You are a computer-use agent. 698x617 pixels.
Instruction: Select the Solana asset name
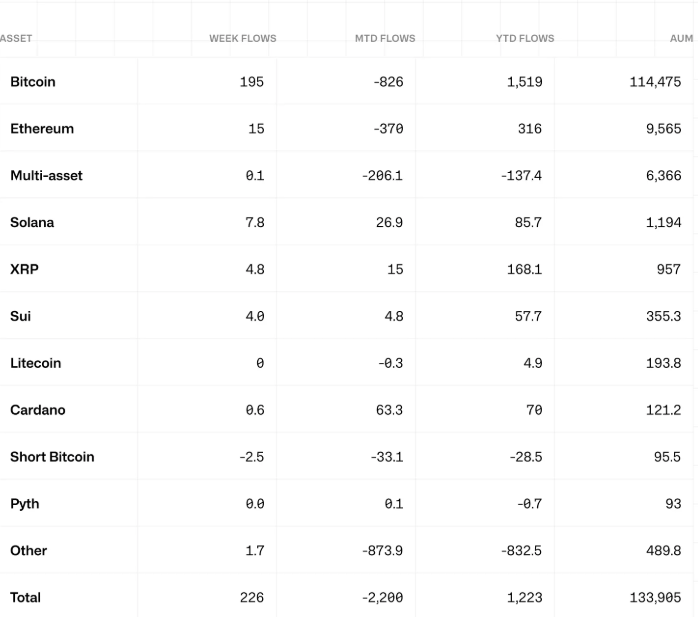pyautogui.click(x=32, y=223)
